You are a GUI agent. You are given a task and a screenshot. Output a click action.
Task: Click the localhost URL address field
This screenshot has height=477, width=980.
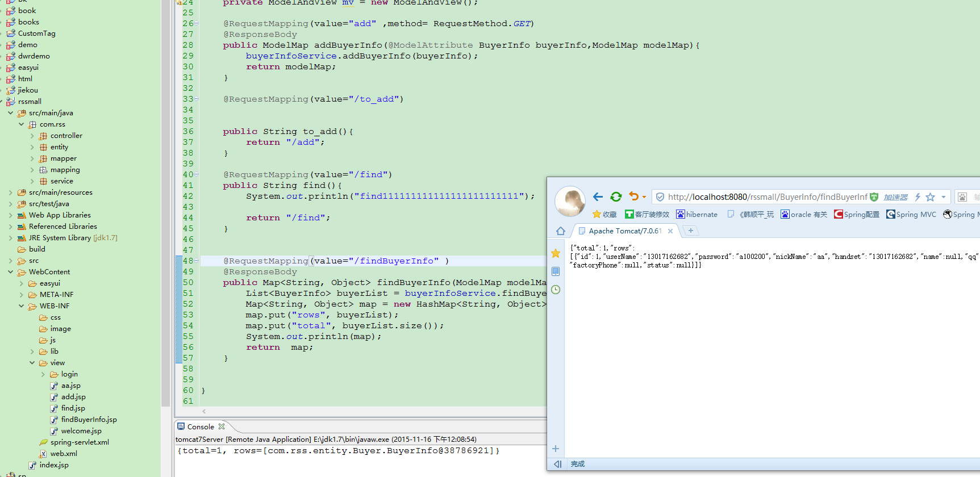pyautogui.click(x=768, y=197)
